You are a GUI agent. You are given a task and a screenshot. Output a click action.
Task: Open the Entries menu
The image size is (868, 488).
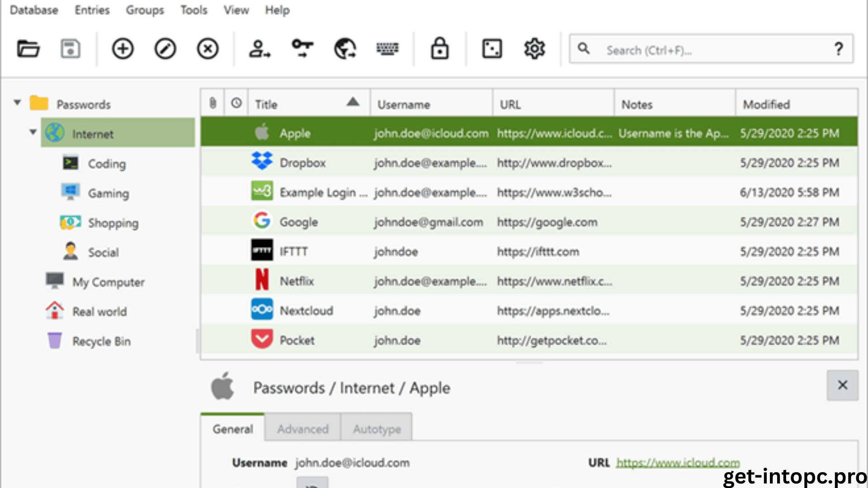(x=92, y=10)
